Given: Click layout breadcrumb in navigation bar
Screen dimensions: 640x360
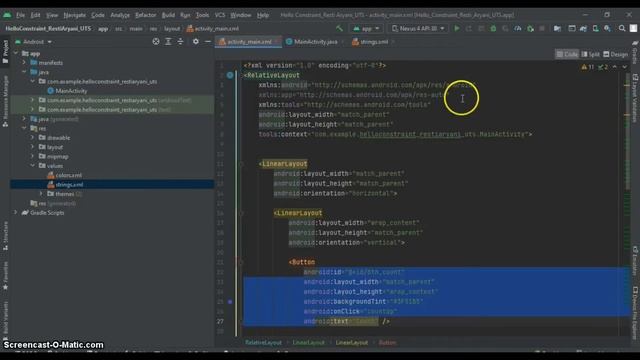Looking at the screenshot, I should point(172,29).
